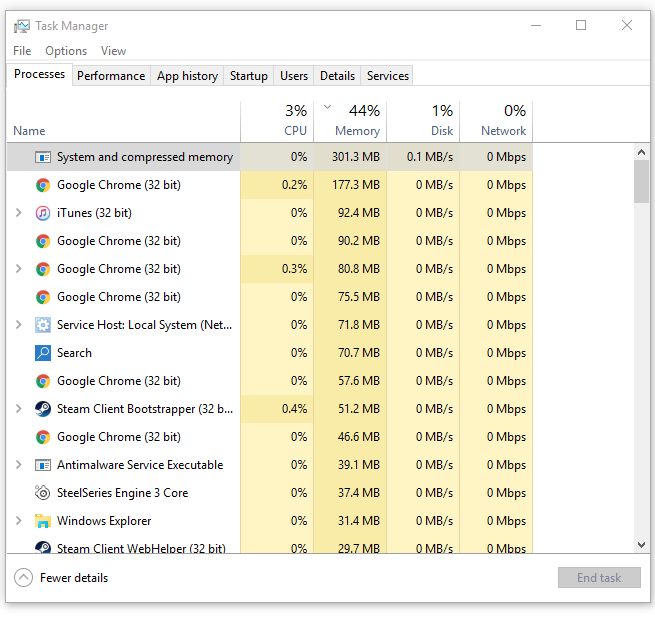This screenshot has width=655, height=620.
Task: Sort by the Disk column header
Action: tap(423, 122)
